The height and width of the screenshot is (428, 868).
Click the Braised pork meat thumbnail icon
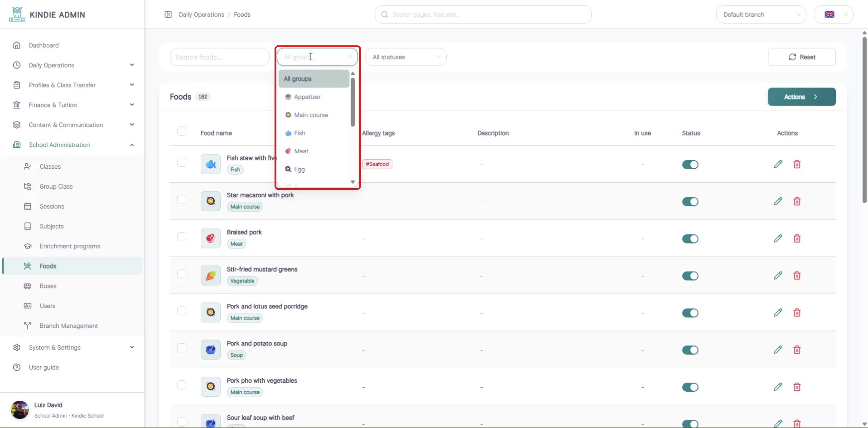click(211, 238)
